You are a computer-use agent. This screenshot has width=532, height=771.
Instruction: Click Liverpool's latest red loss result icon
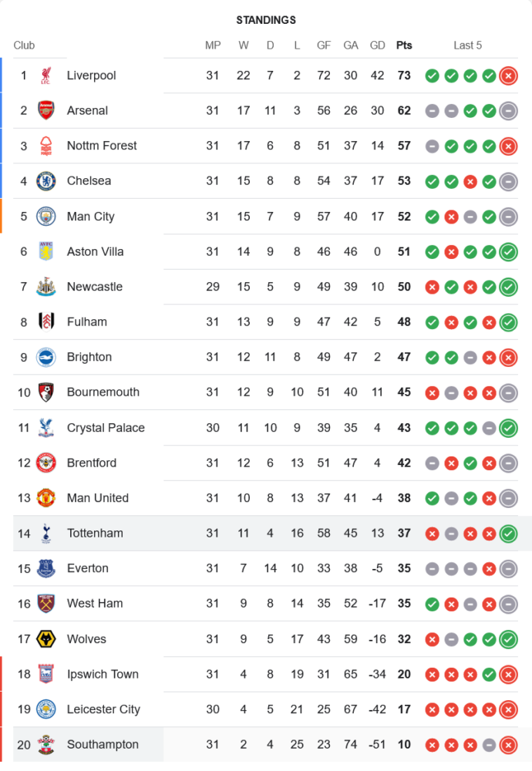(x=508, y=76)
